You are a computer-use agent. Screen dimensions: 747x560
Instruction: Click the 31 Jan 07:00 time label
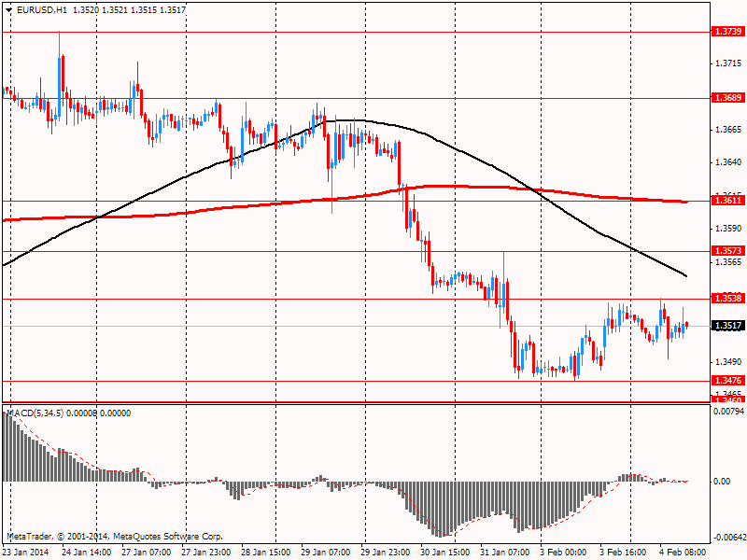[x=504, y=553]
